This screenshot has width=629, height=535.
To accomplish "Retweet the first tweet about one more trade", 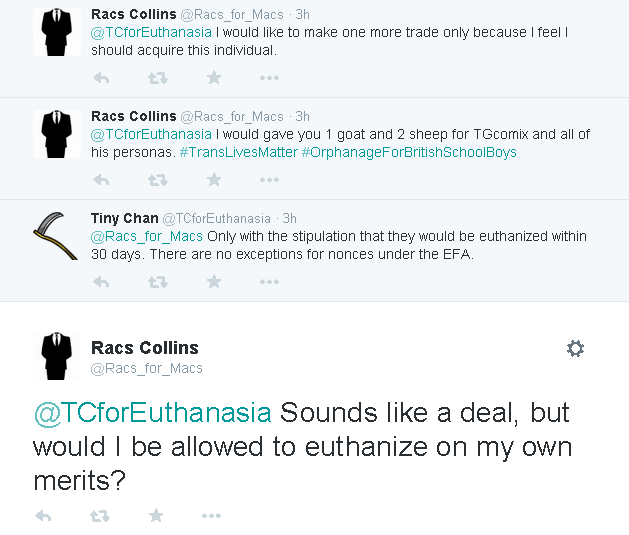I will coord(158,78).
